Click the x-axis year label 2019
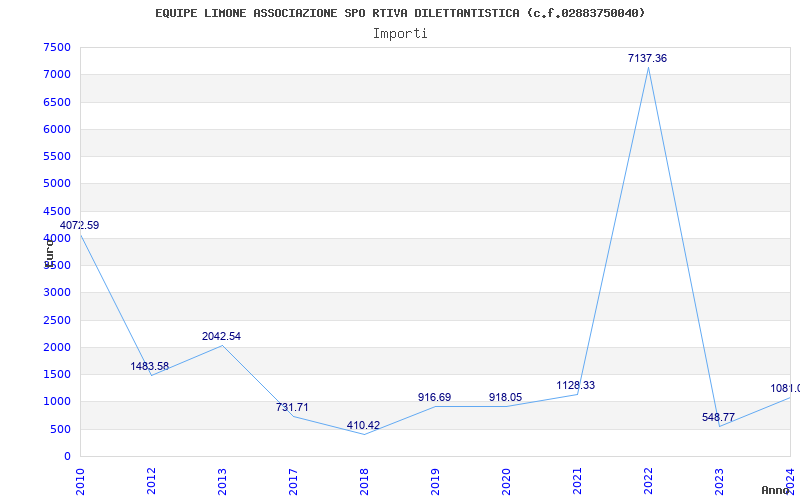The image size is (800, 500). point(435,481)
